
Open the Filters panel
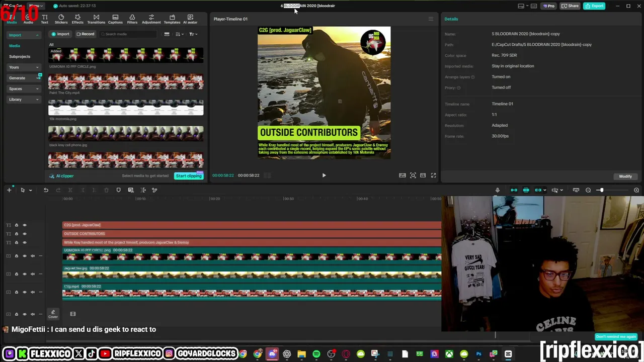[x=132, y=19]
